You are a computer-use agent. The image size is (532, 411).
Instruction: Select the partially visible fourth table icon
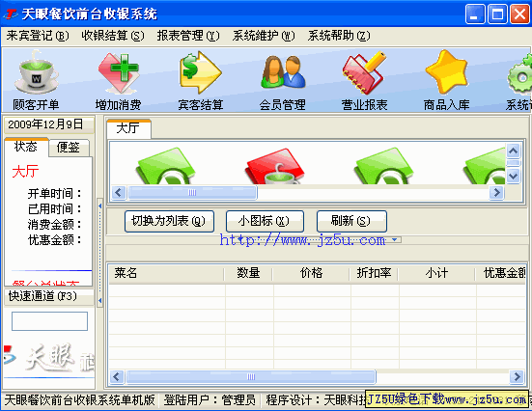(x=485, y=166)
